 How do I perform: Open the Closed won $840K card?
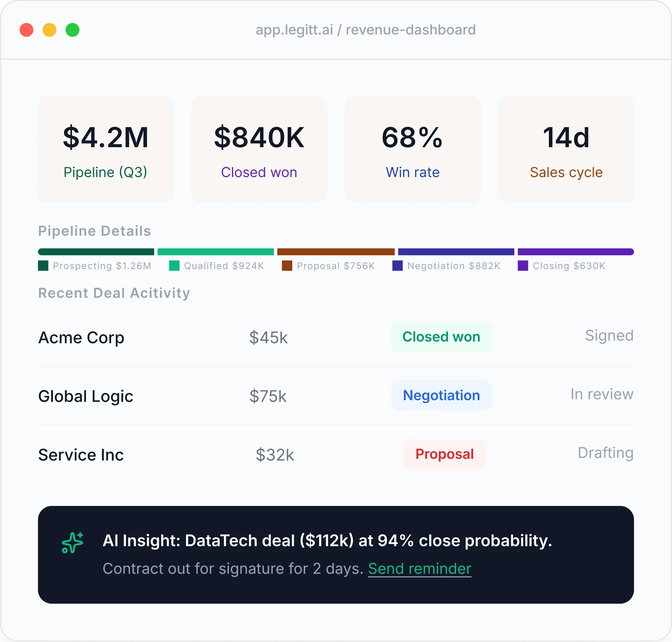click(x=259, y=149)
